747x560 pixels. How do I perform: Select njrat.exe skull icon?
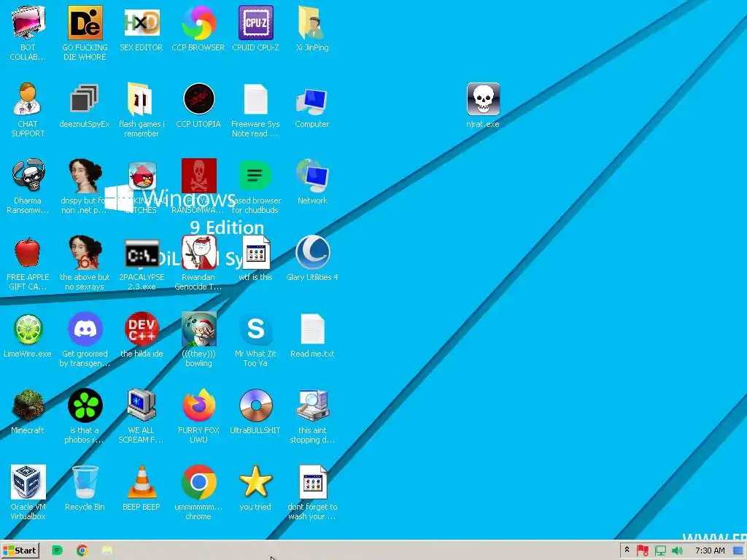point(483,106)
